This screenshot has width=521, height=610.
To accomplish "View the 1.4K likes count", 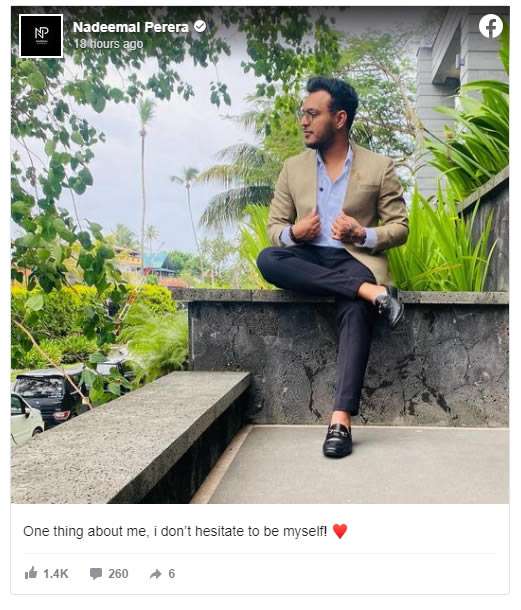I will 56,574.
